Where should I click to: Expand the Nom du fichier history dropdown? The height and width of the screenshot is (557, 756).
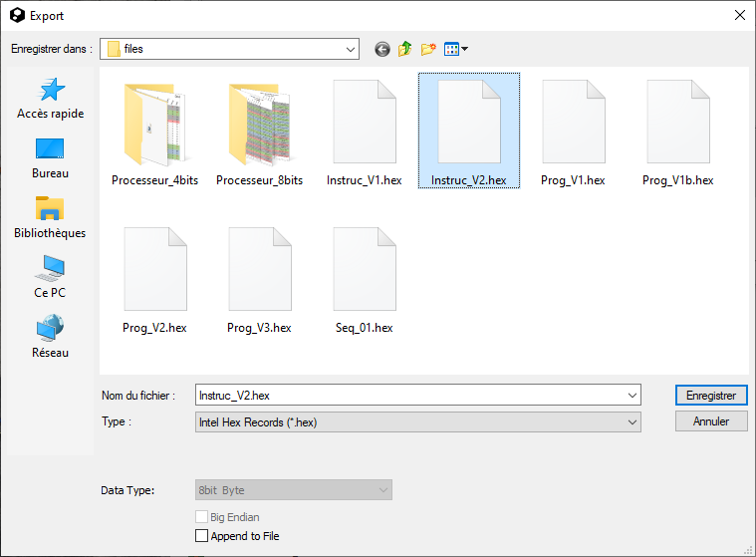coord(632,396)
